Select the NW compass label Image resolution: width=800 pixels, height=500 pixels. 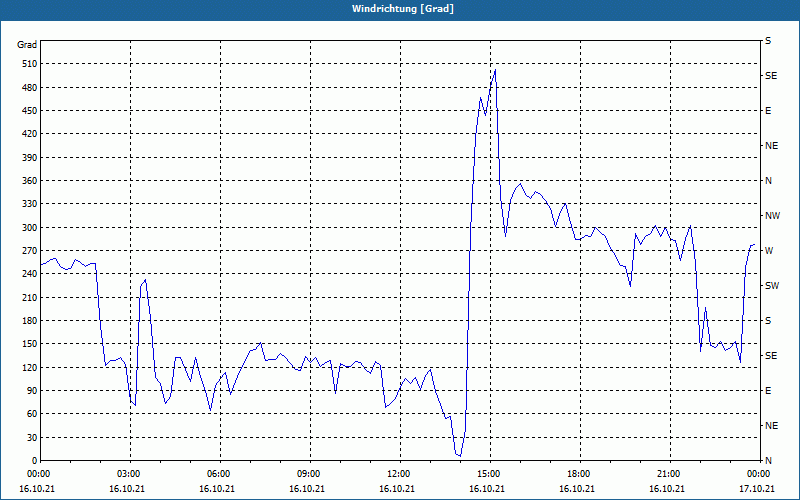pos(772,216)
